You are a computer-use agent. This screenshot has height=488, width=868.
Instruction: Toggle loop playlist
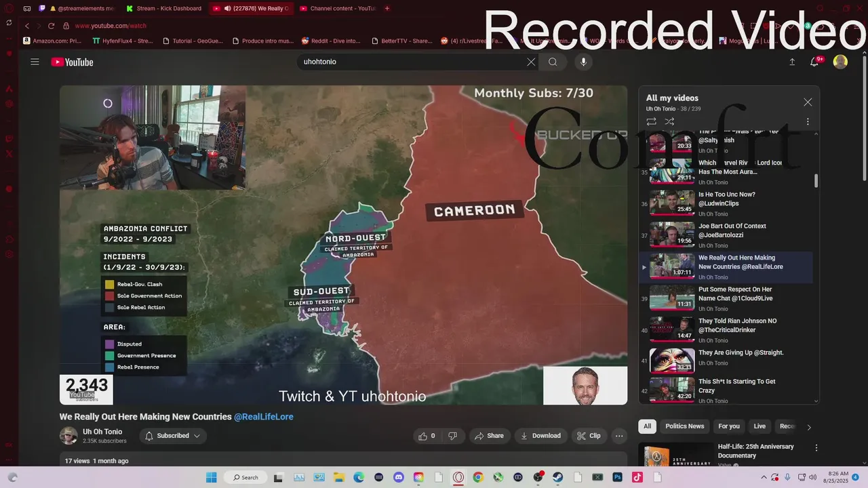pos(651,121)
